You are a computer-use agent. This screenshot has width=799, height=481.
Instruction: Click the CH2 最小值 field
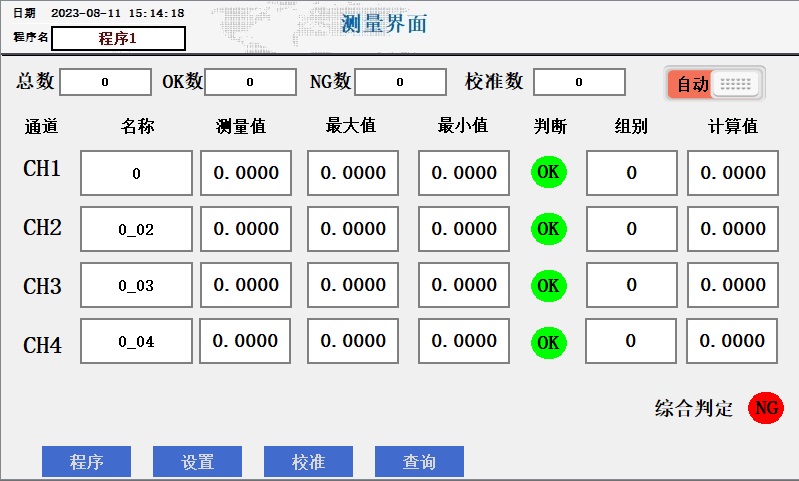coord(464,229)
